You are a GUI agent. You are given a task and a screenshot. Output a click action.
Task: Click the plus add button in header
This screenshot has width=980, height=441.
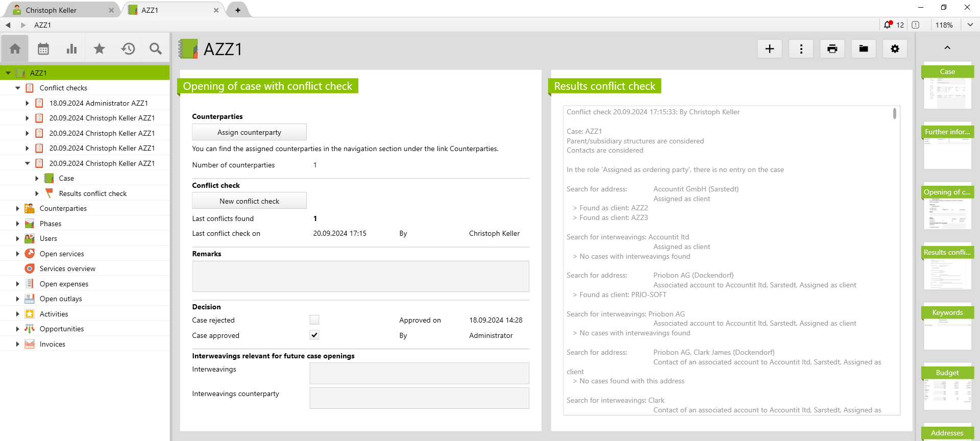pyautogui.click(x=770, y=48)
